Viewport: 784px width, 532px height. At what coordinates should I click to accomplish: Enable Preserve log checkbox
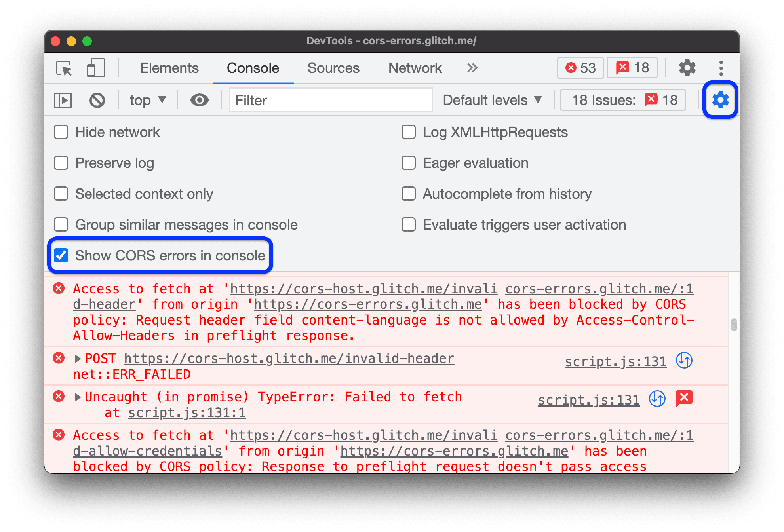pos(63,163)
